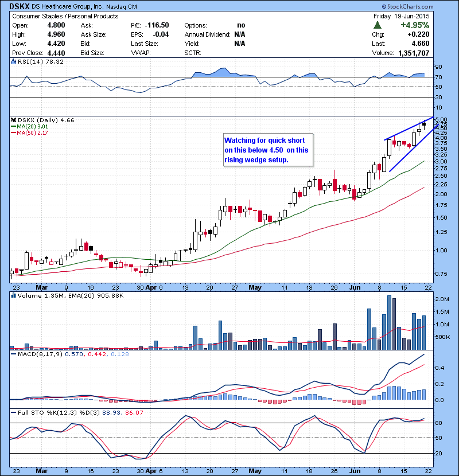Click the 2.0M tick on the volume axis
459x476 pixels.
click(x=442, y=299)
